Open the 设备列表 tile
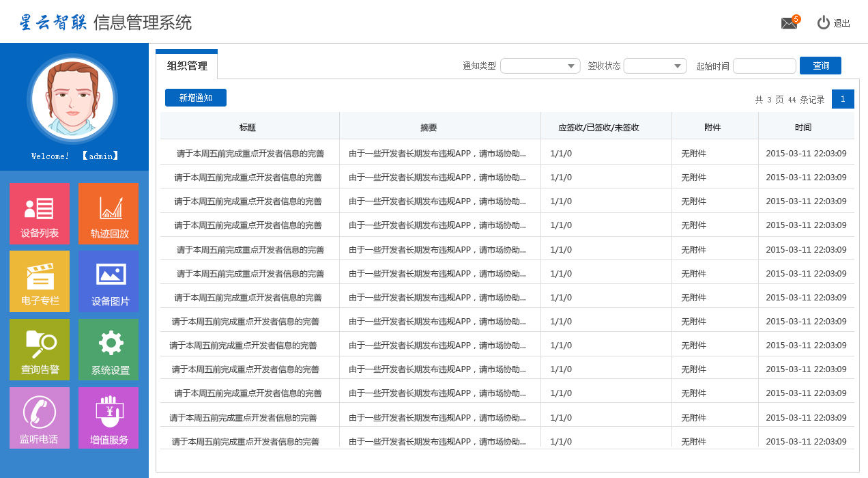 click(x=40, y=213)
